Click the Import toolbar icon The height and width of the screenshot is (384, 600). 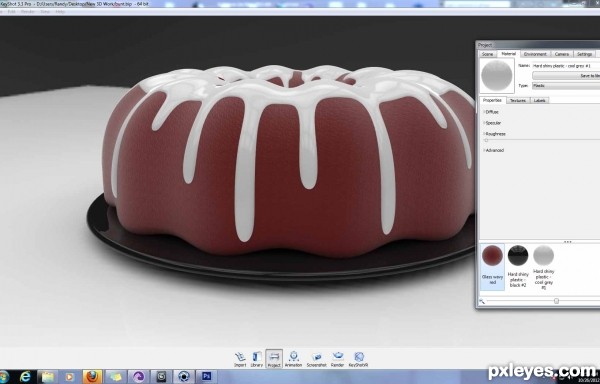[x=240, y=359]
